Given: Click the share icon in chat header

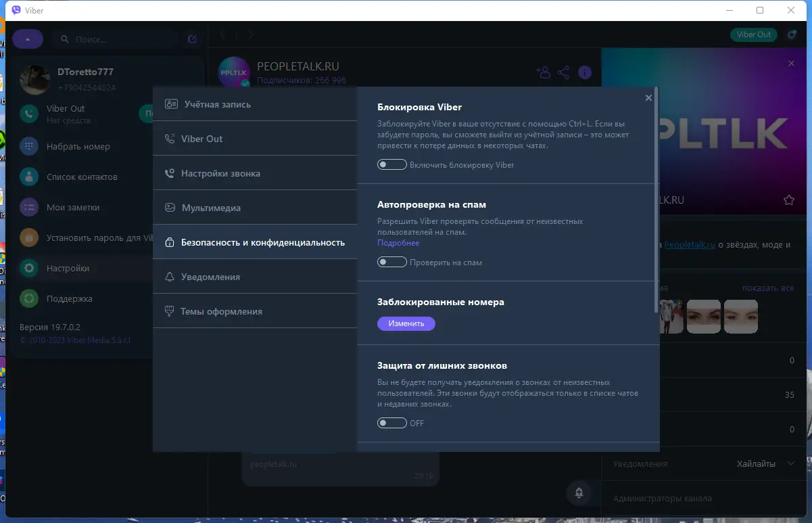Looking at the screenshot, I should tap(564, 72).
